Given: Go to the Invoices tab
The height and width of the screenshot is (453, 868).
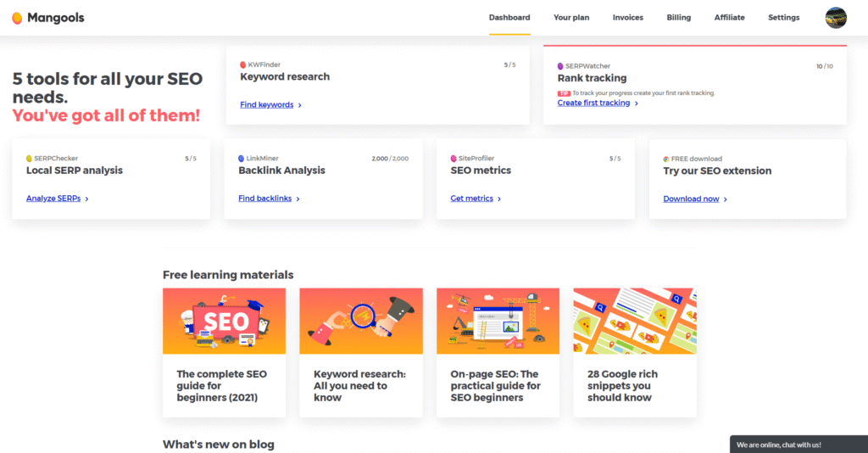Looking at the screenshot, I should [628, 18].
